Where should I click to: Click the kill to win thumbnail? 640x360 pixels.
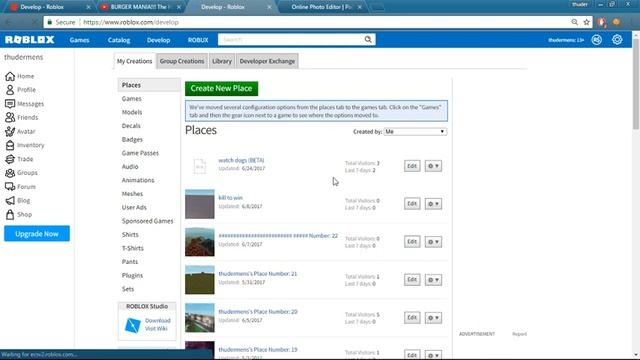click(x=200, y=204)
